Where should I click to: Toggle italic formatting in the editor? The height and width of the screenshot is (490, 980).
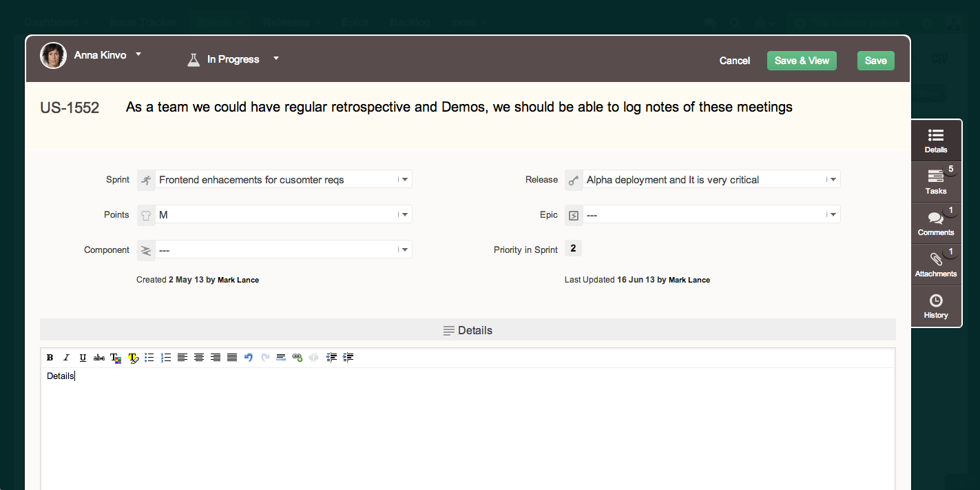coord(66,358)
